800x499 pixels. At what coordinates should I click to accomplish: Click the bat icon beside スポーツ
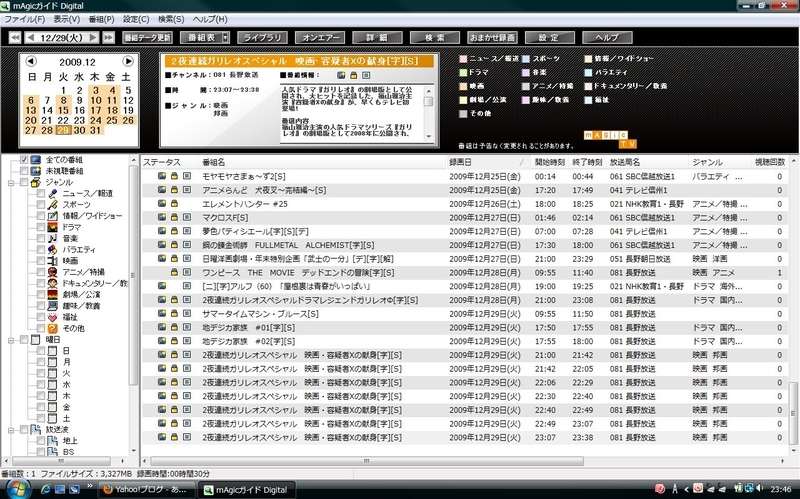tap(53, 205)
